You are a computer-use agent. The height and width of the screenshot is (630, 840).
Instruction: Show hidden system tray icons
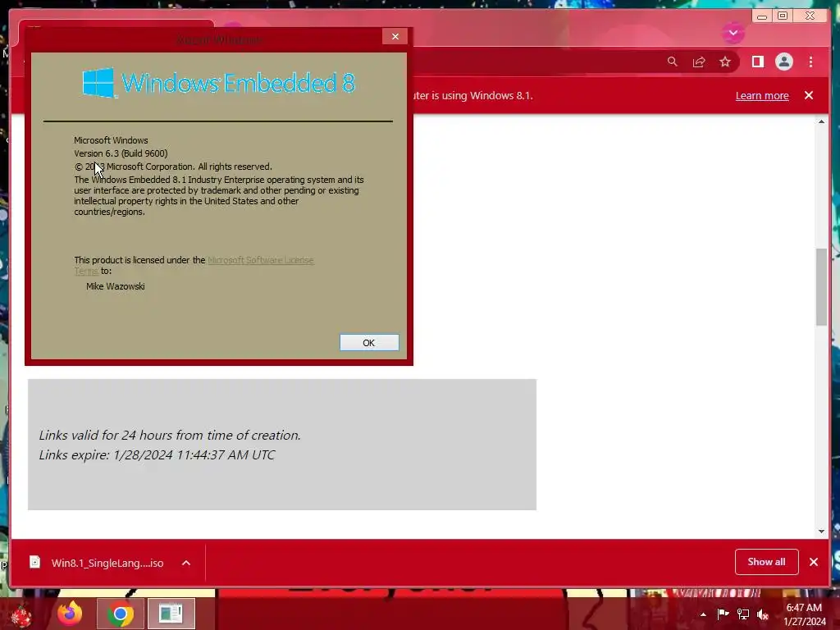click(x=703, y=614)
